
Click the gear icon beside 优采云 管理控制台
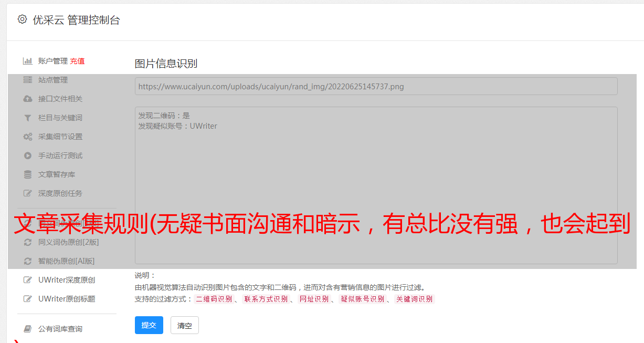coord(22,19)
